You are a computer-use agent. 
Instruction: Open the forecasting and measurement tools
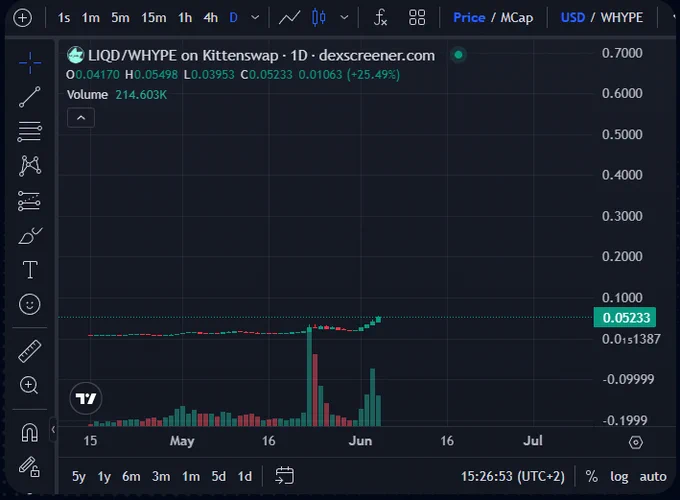pyautogui.click(x=30, y=201)
